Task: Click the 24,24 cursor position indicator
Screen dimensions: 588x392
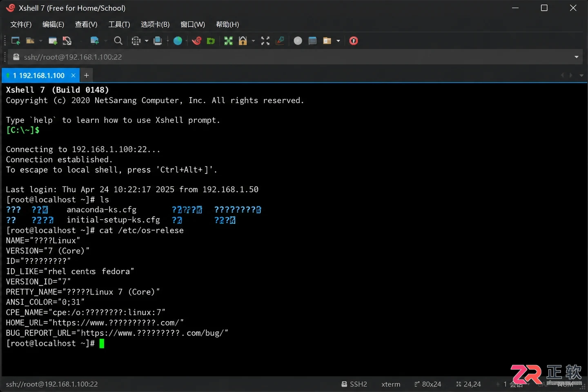Action: (x=468, y=384)
